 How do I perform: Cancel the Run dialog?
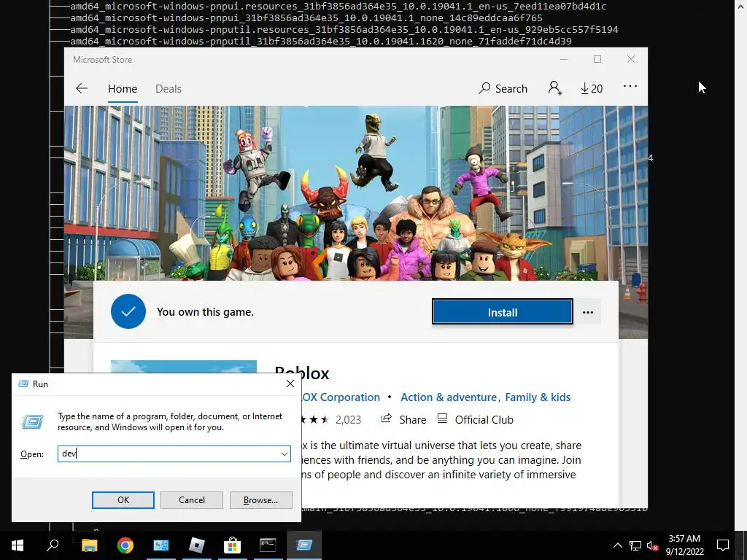[192, 500]
